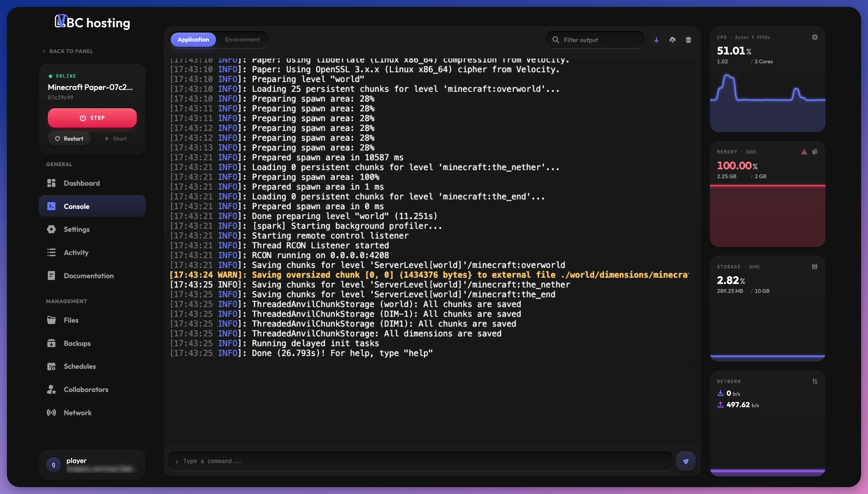Image resolution: width=868 pixels, height=494 pixels.
Task: Click the clear console trash icon
Action: click(688, 40)
